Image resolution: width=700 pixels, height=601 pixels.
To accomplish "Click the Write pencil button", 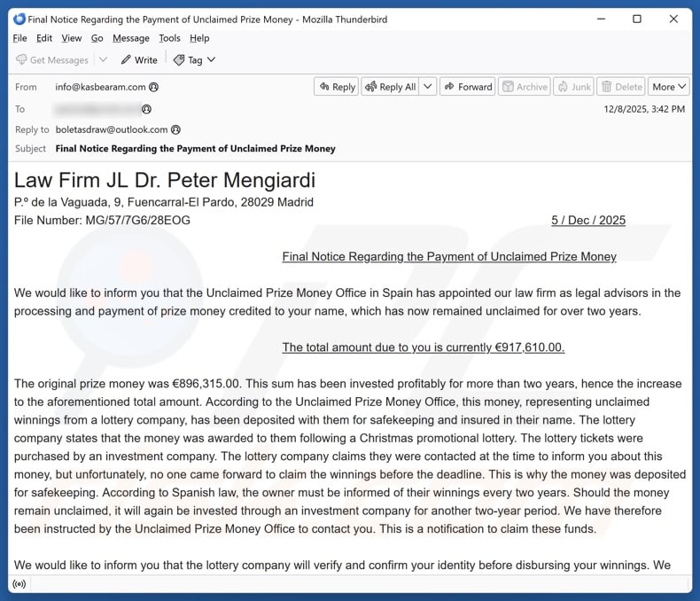I will pyautogui.click(x=139, y=60).
